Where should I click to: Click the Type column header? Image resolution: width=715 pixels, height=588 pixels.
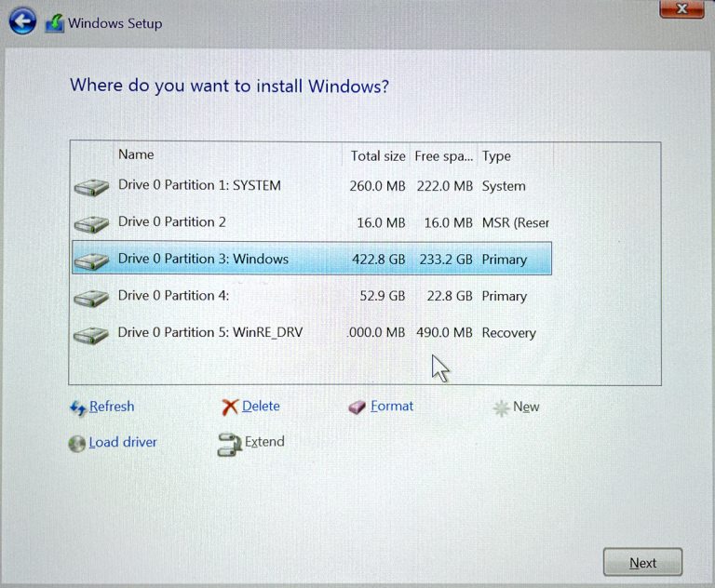click(496, 156)
